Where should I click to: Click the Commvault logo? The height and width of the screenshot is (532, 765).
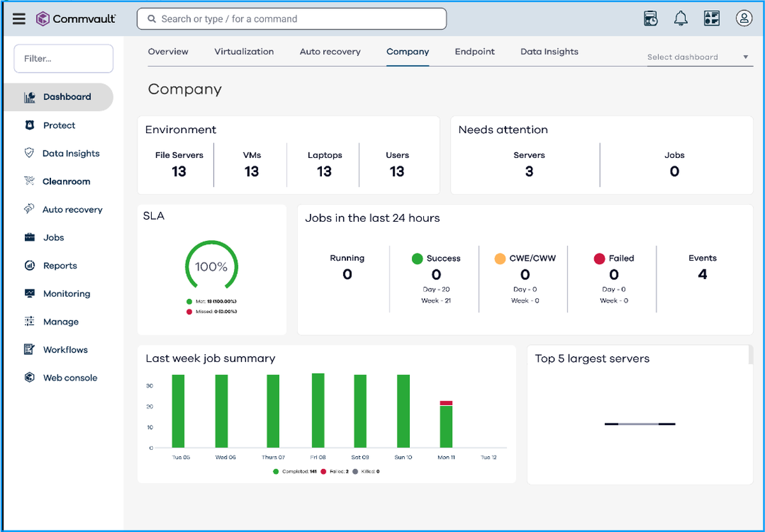pos(76,18)
